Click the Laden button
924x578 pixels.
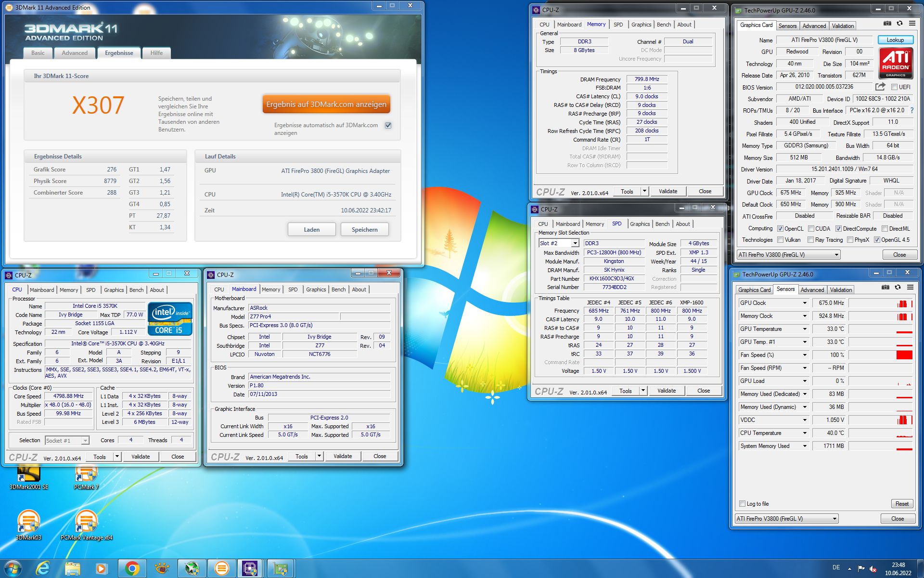click(x=311, y=230)
